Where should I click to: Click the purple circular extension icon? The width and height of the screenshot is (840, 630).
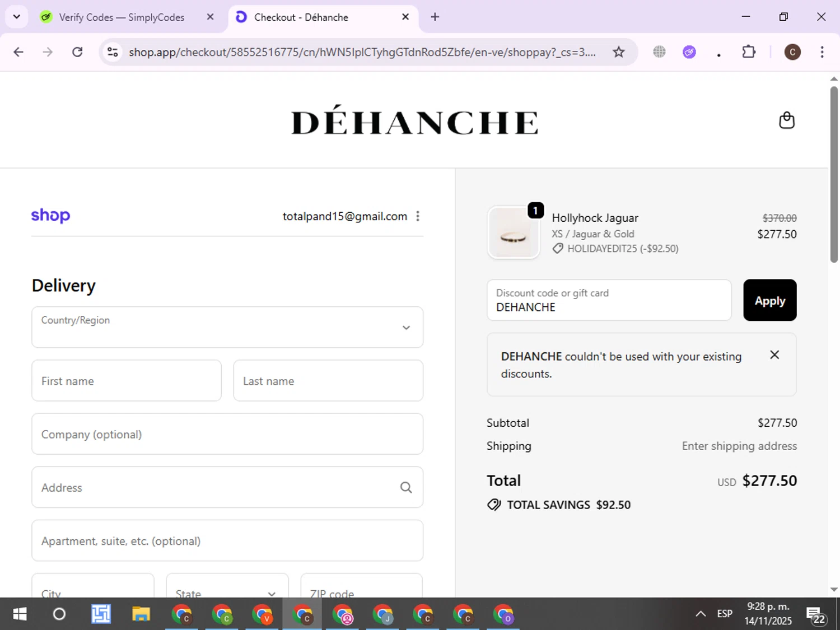pos(689,52)
